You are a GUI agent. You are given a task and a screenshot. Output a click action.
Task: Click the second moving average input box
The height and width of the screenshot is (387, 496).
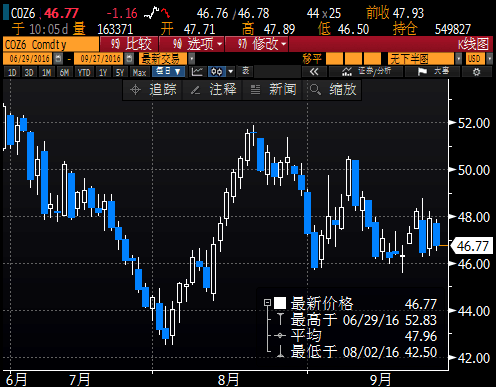tap(353, 59)
